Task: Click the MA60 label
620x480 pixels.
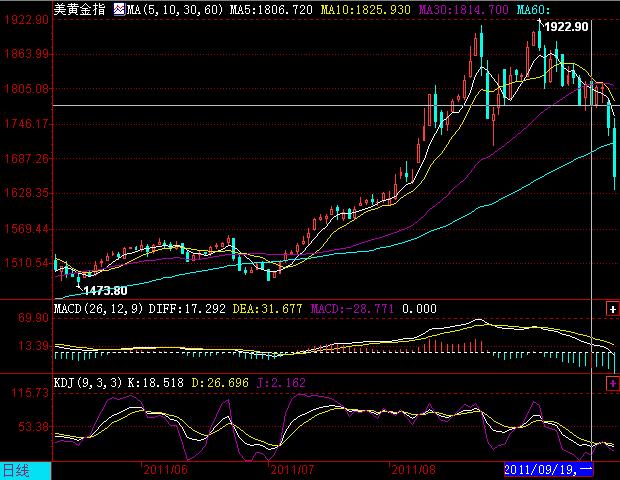Action: click(534, 9)
